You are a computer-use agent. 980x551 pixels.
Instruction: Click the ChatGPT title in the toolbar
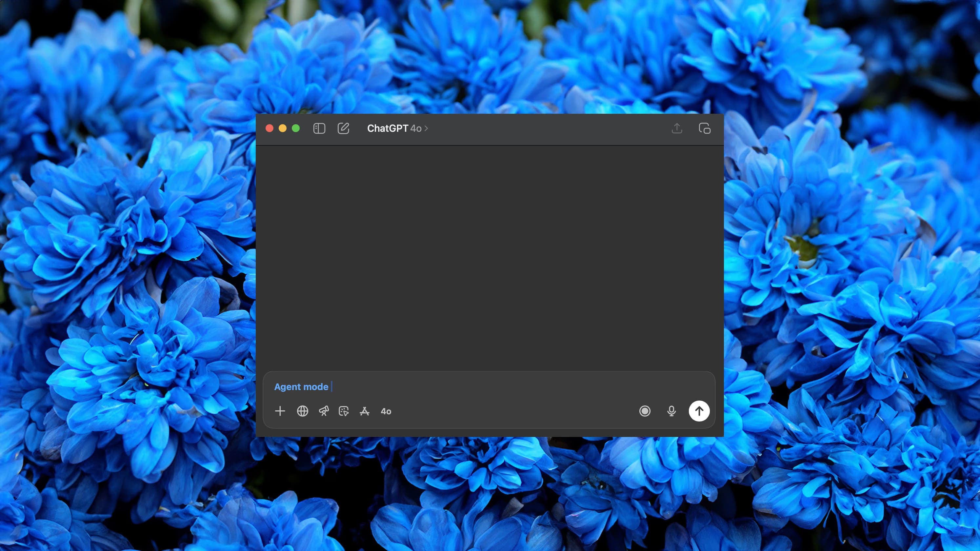tap(387, 128)
